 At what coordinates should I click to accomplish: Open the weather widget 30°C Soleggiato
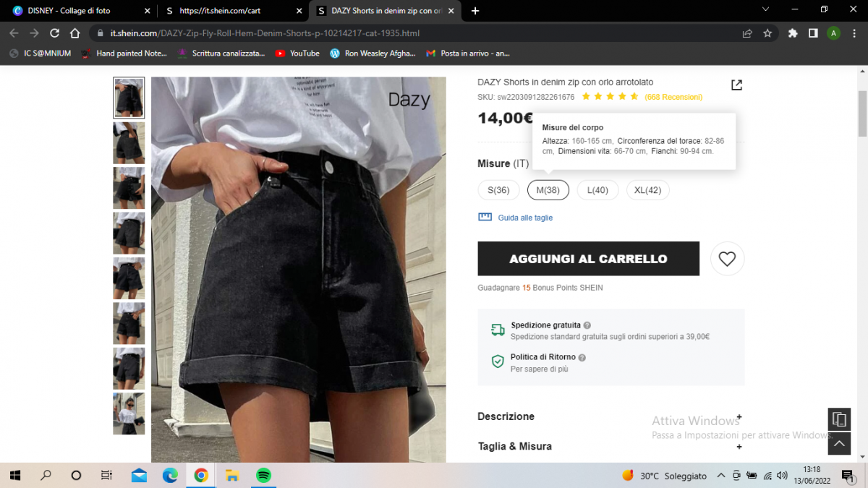coord(664,476)
